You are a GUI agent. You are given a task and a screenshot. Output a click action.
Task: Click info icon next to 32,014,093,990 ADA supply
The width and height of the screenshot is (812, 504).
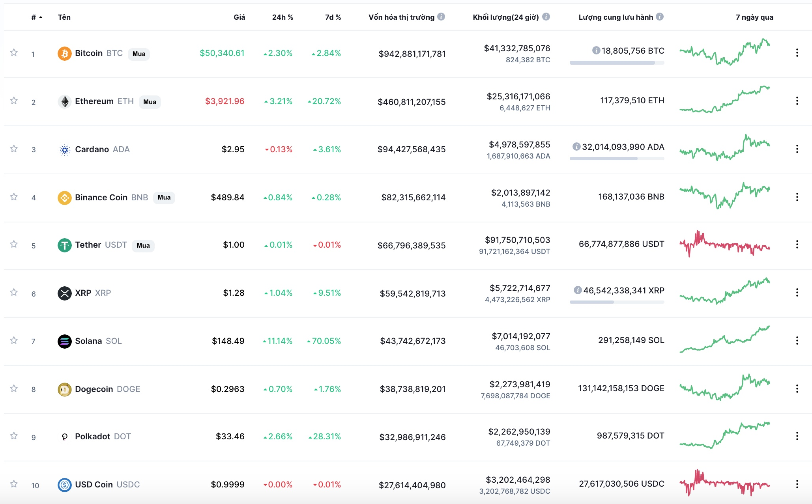coord(576,147)
